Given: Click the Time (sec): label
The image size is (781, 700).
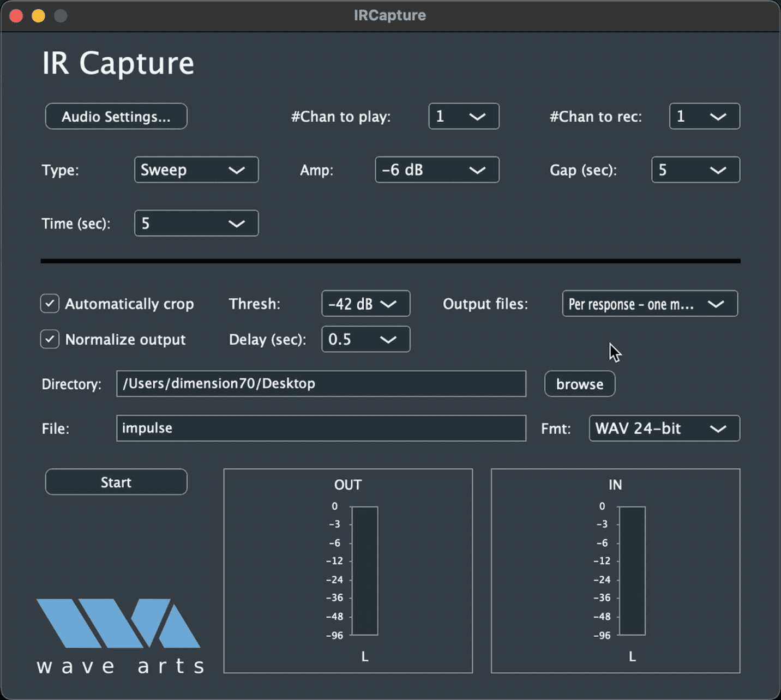Looking at the screenshot, I should click(76, 224).
